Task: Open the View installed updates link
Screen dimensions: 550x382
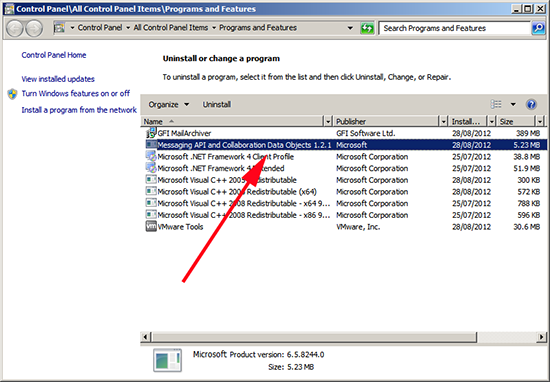Action: tap(58, 79)
